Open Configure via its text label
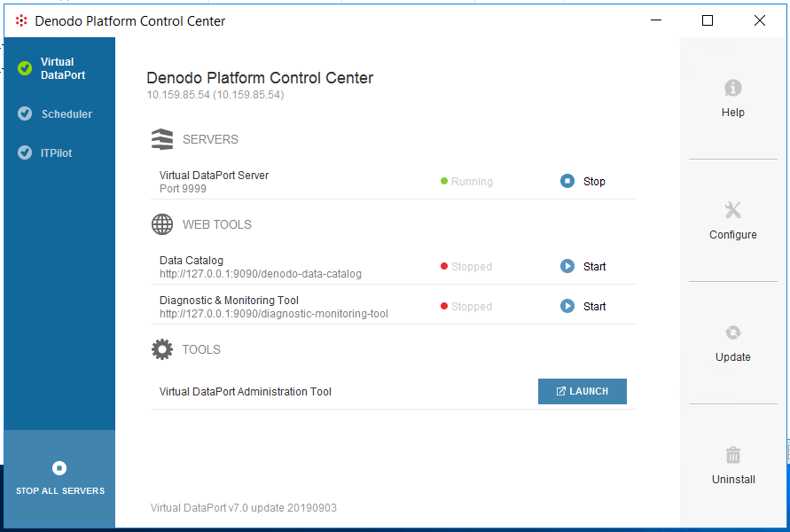Viewport: 790px width, 532px height. point(733,235)
